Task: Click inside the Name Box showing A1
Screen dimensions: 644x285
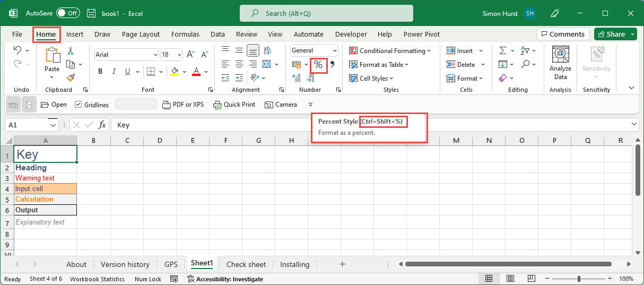Action: point(27,125)
